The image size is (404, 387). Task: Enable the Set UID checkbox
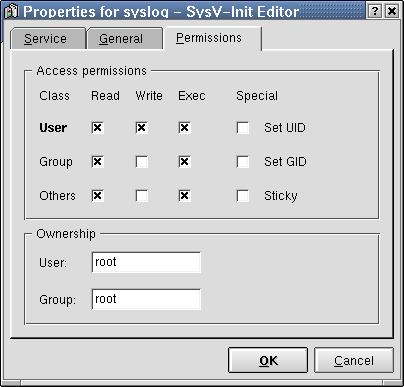pyautogui.click(x=243, y=128)
